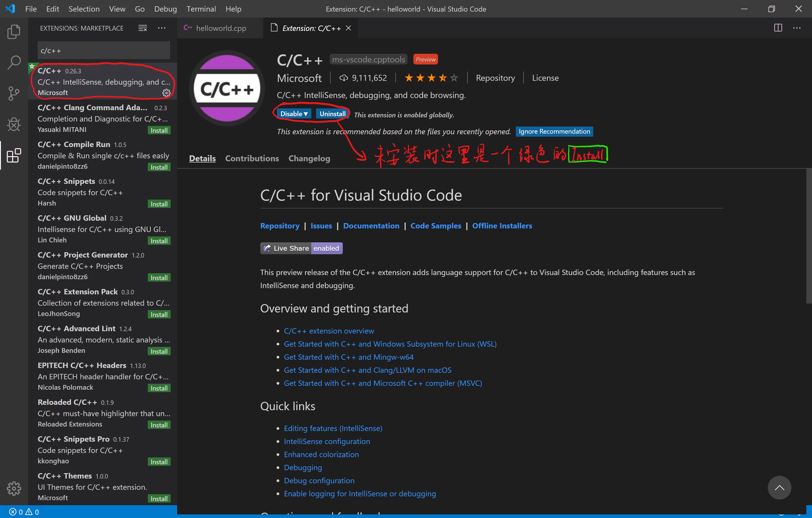Switch to the Changelog tab

pyautogui.click(x=309, y=158)
